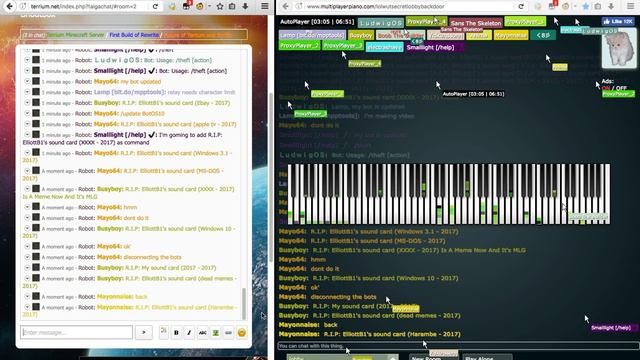
Task: Open the emoji smiley picker
Action: [x=242, y=333]
